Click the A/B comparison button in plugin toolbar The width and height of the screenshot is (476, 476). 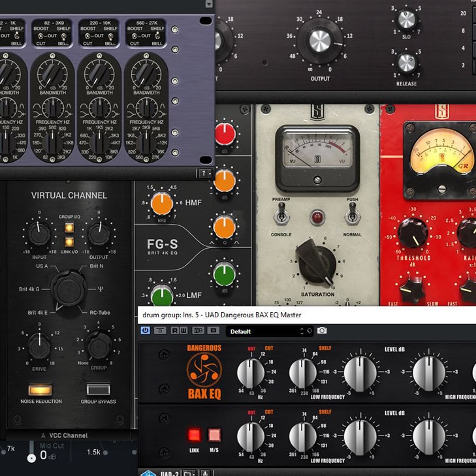pos(198,331)
